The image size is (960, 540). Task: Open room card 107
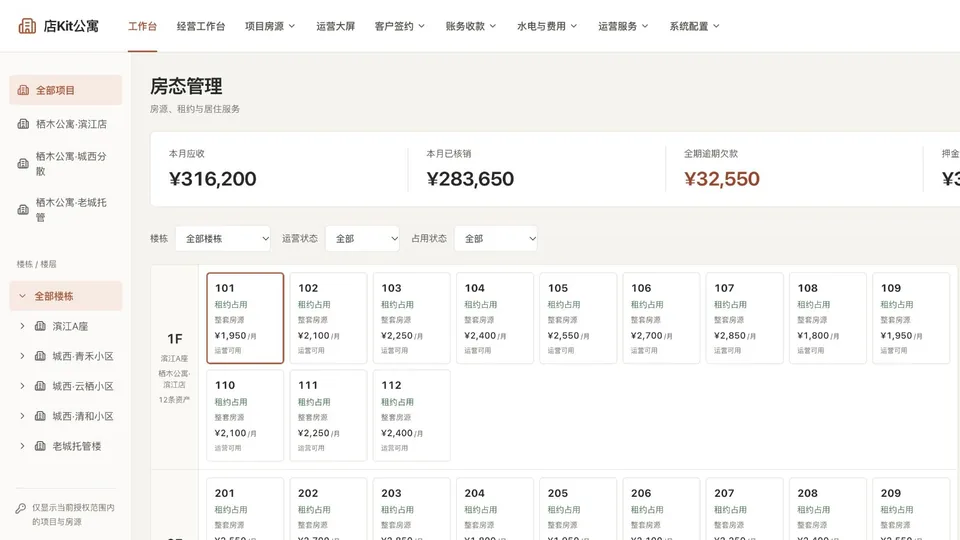[744, 318]
